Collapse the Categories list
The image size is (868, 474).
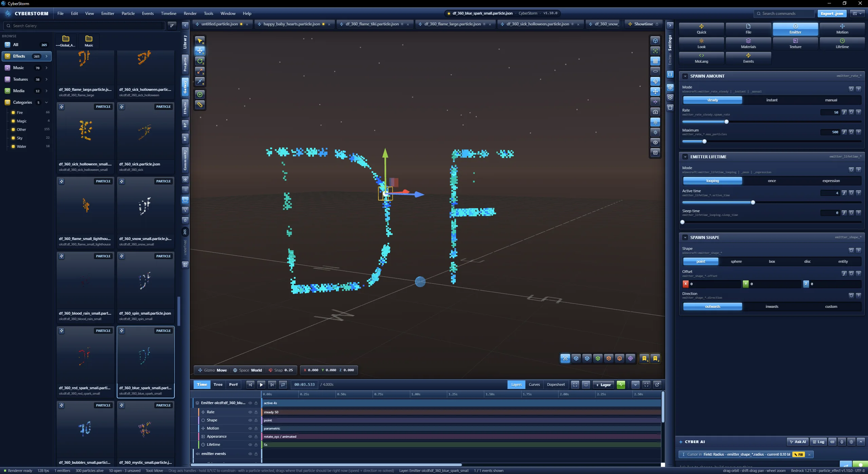click(46, 102)
